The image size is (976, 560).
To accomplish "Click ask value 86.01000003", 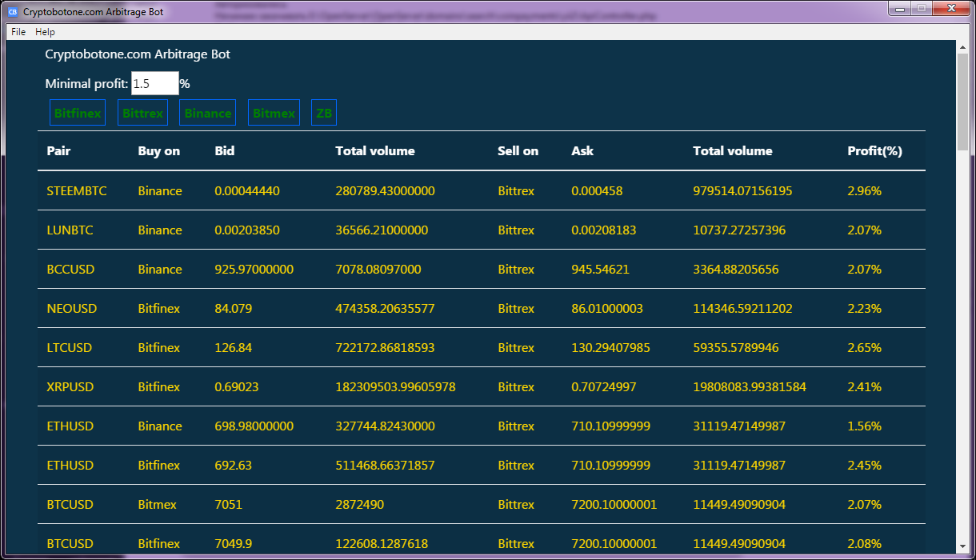I will point(607,309).
